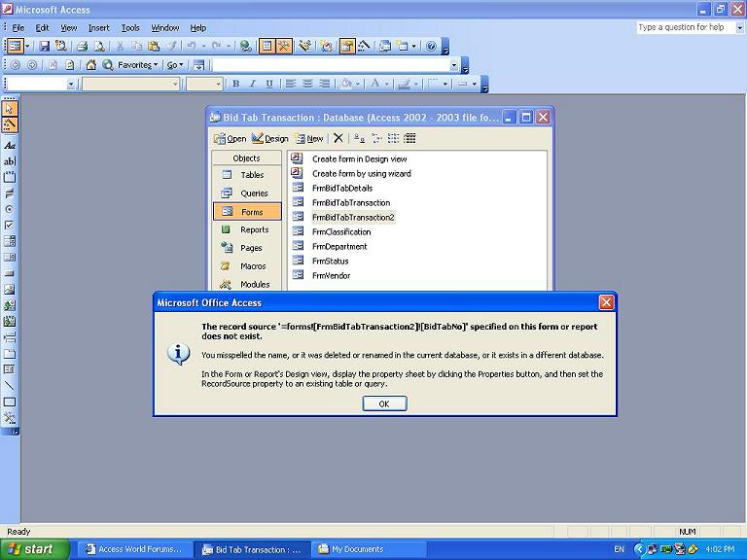Screen dimensions: 747x560
Task: Click the Fill/Back Color bucket
Action: tap(346, 84)
